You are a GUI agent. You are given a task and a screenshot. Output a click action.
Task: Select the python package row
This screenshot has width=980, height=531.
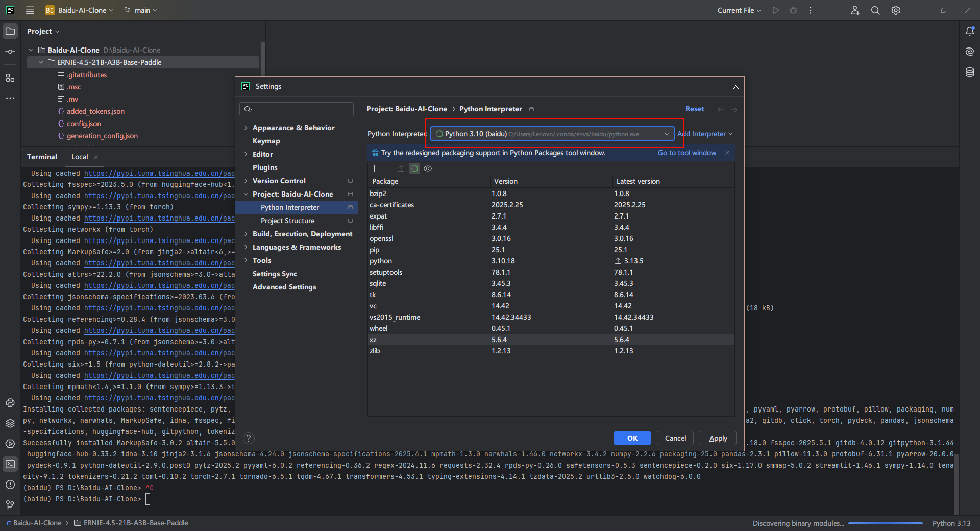pyautogui.click(x=551, y=261)
